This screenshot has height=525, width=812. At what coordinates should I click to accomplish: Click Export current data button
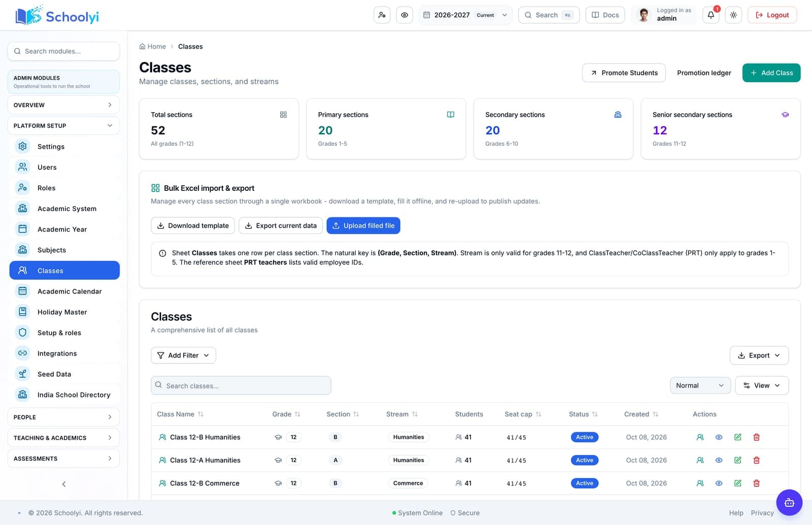point(281,225)
